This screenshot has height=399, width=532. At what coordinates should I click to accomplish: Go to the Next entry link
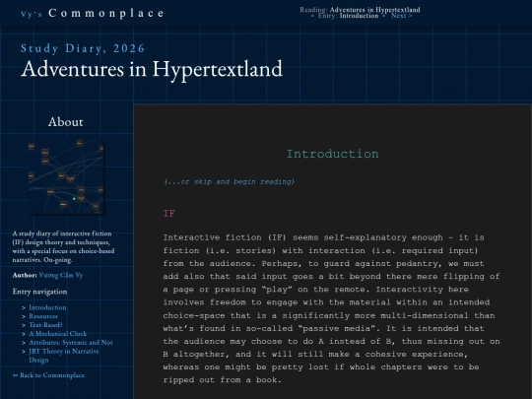[x=401, y=16]
